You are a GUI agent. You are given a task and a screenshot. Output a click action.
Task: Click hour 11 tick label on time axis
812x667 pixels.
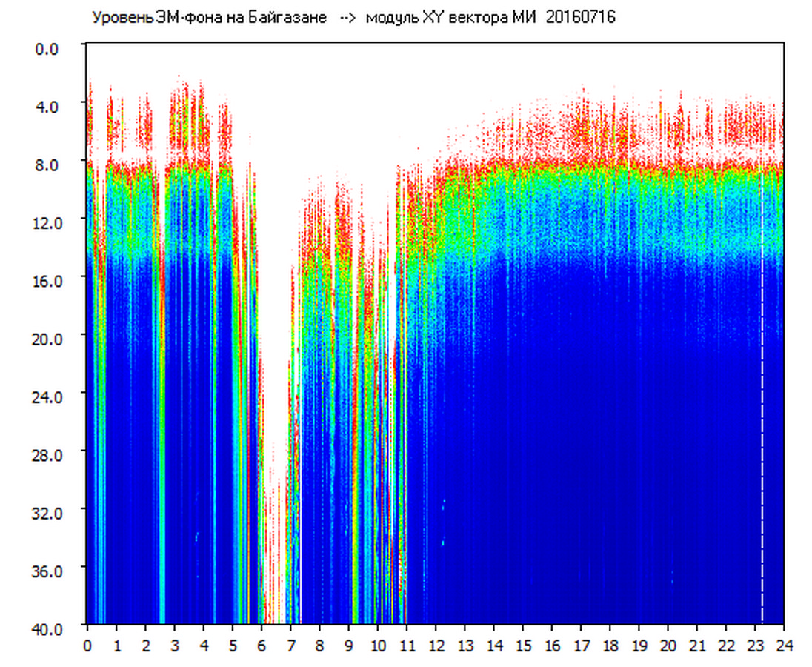point(406,646)
